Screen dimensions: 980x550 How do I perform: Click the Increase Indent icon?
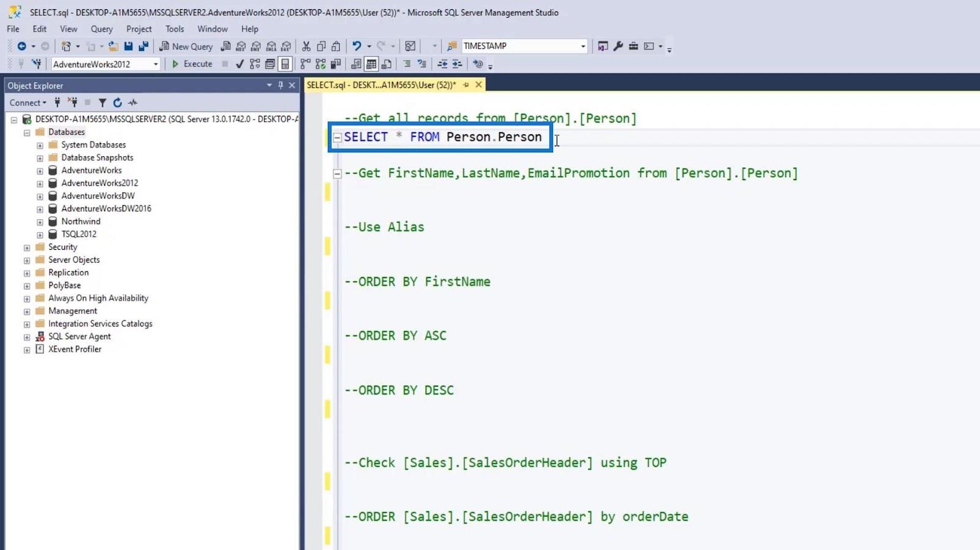pos(457,64)
